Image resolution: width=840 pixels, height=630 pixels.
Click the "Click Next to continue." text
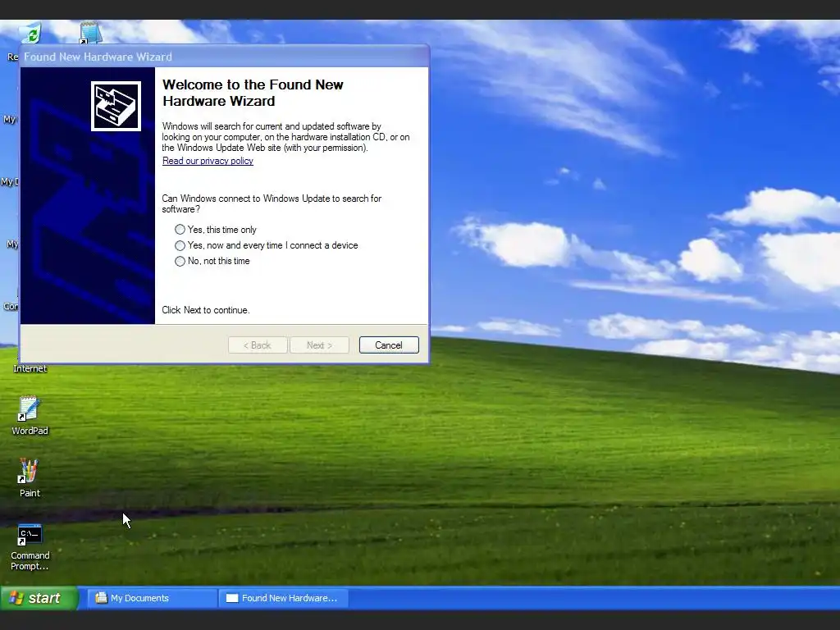click(x=206, y=310)
